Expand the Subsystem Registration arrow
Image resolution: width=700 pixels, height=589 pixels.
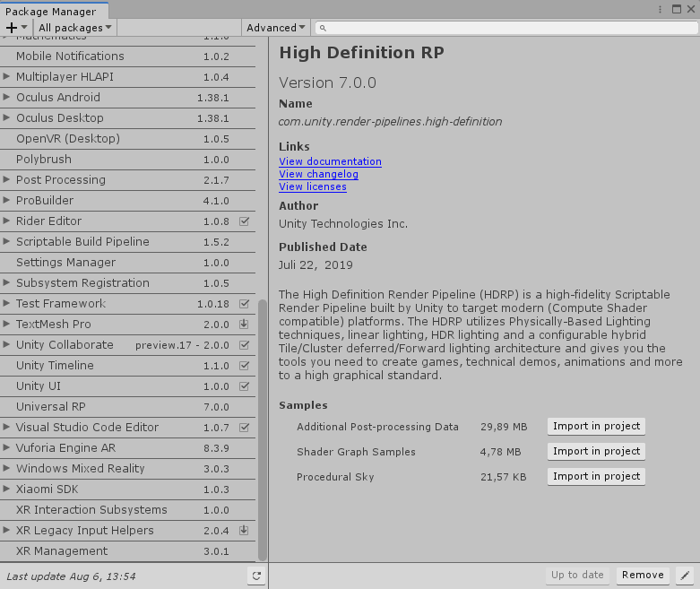[x=6, y=283]
